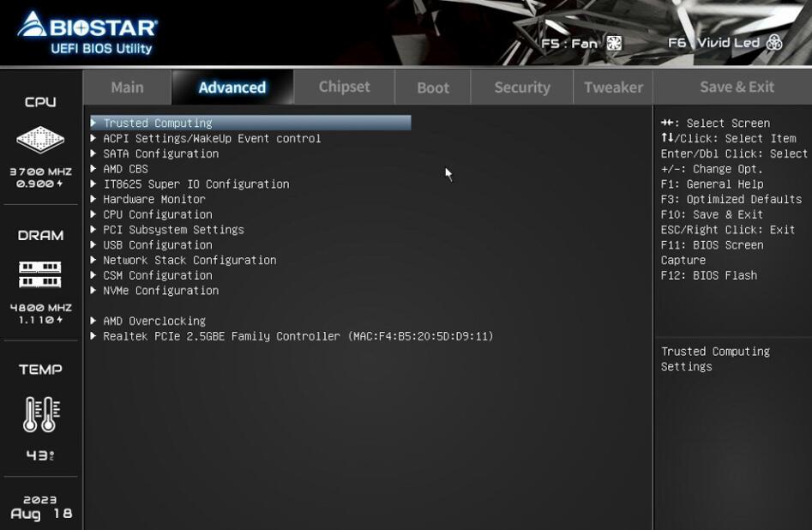Image resolution: width=812 pixels, height=530 pixels.
Task: Open CSM Configuration
Action: [158, 275]
